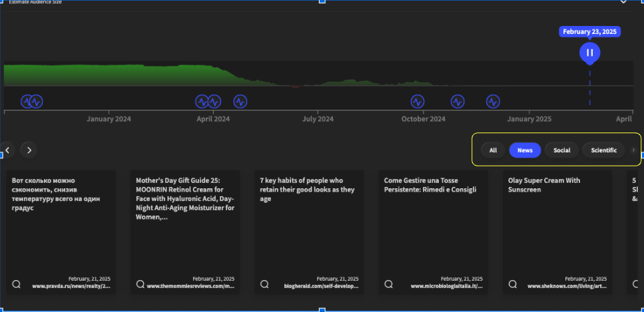Click the rightmost pulse event marker on timeline
Screen dimensions: 644x312
tap(492, 101)
